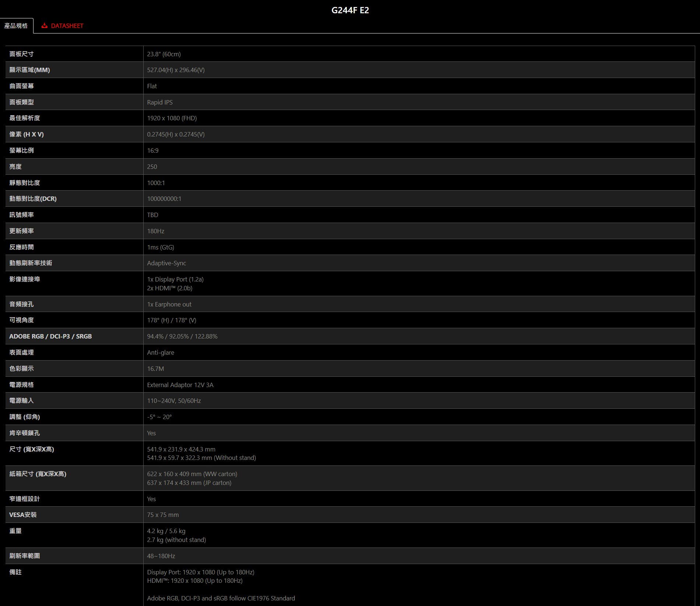This screenshot has height=606, width=700.
Task: Select the 更新頻率 label
Action: coord(21,231)
